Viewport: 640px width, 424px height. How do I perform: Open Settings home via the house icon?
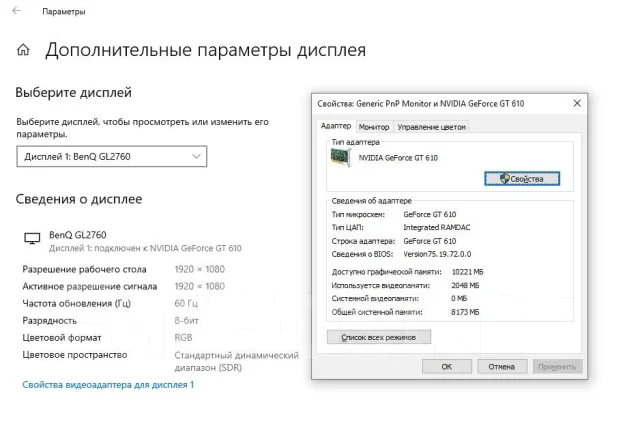coord(23,50)
